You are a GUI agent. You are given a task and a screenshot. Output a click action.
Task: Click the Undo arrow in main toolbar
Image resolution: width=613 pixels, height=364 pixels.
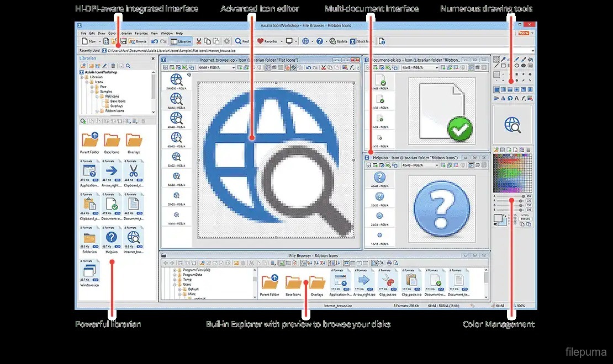[x=155, y=41]
